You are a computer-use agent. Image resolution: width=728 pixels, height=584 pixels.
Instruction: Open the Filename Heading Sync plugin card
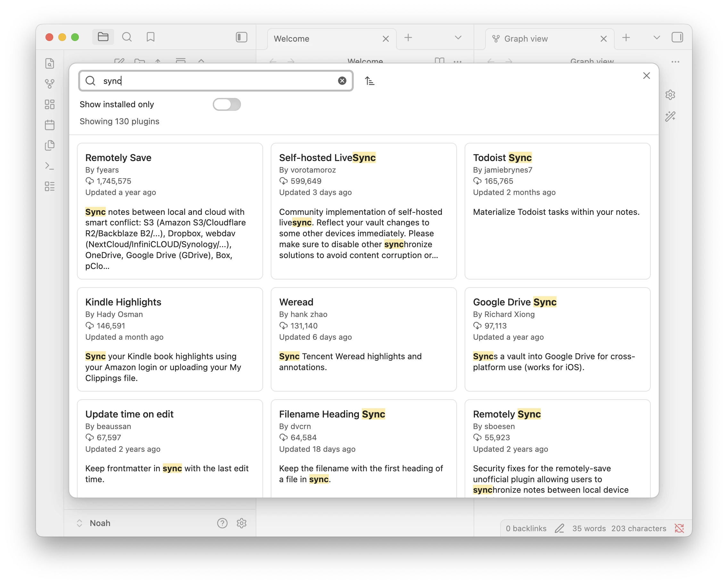pyautogui.click(x=364, y=448)
